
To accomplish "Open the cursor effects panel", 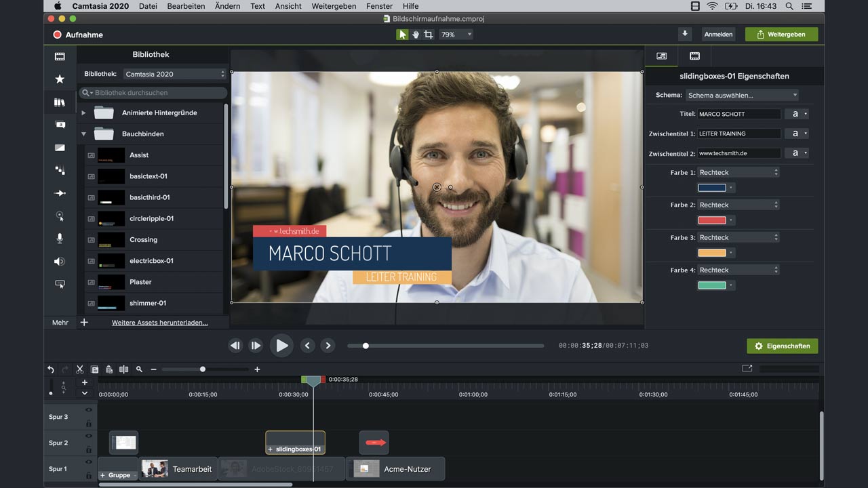I will 60,216.
